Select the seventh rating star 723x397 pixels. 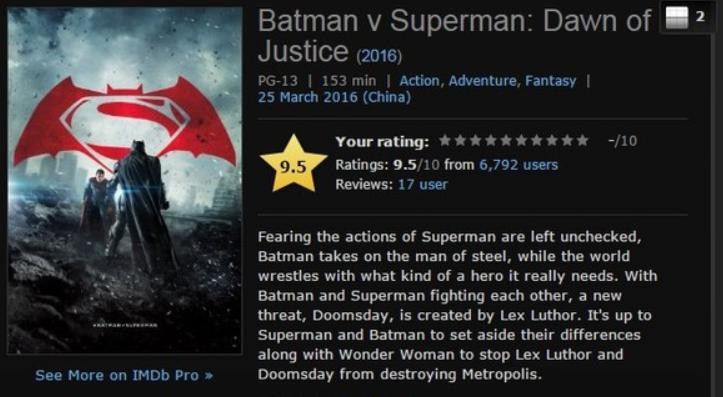click(x=537, y=140)
